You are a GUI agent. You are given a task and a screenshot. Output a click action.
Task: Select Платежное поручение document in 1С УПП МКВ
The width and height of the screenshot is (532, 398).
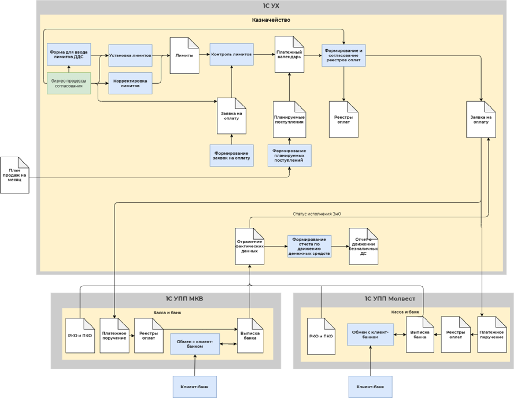[x=114, y=336]
